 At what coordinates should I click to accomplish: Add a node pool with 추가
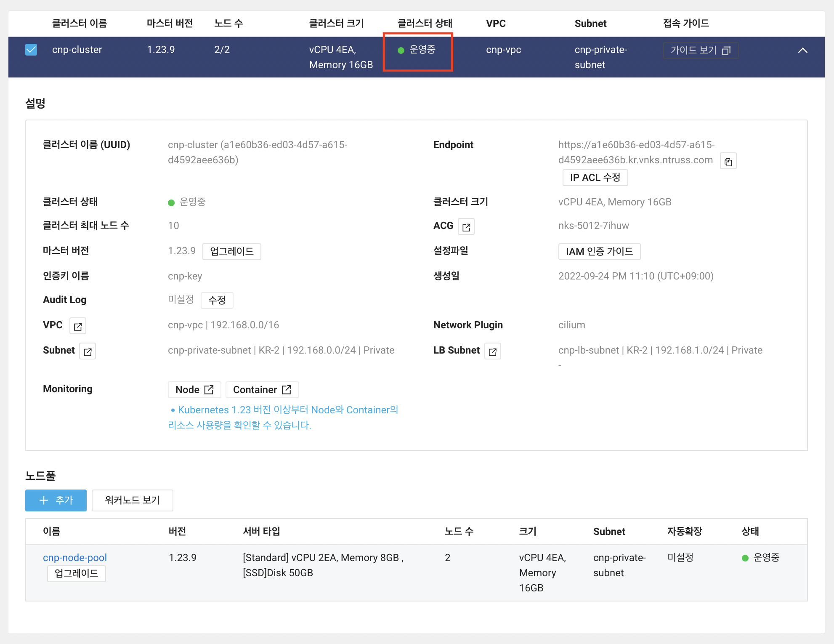click(56, 500)
